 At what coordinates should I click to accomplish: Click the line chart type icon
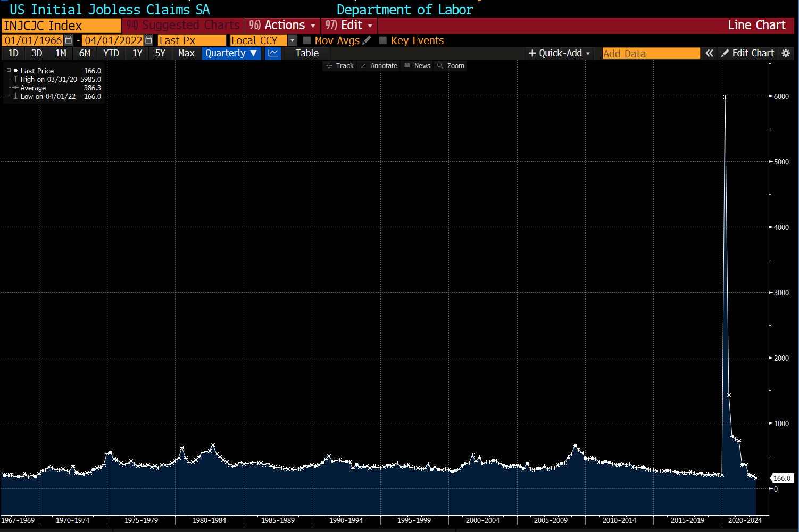tap(273, 53)
